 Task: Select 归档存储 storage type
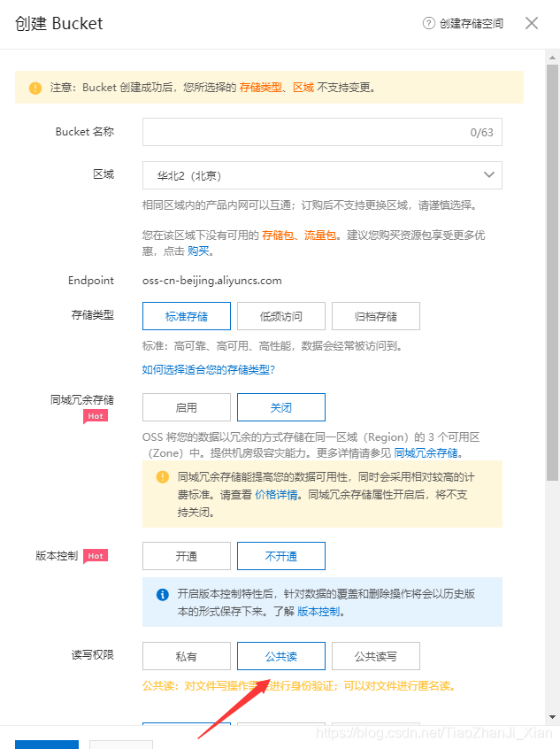click(x=376, y=316)
